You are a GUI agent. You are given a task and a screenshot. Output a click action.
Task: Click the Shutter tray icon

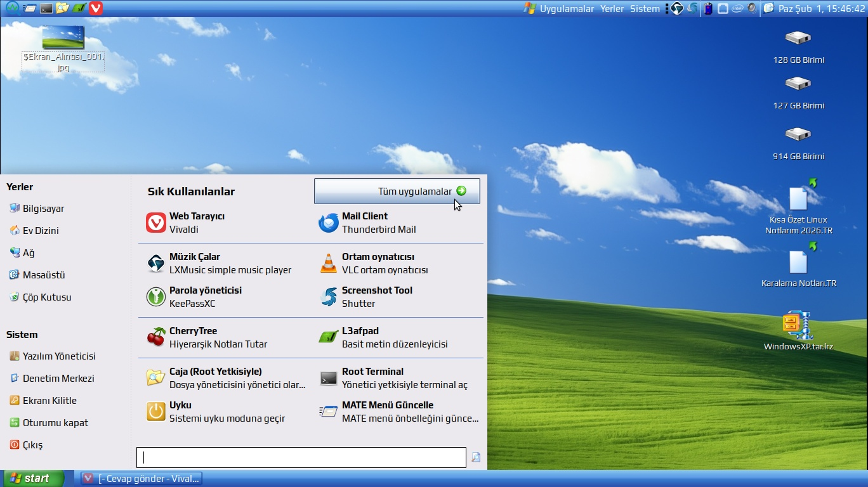click(693, 8)
